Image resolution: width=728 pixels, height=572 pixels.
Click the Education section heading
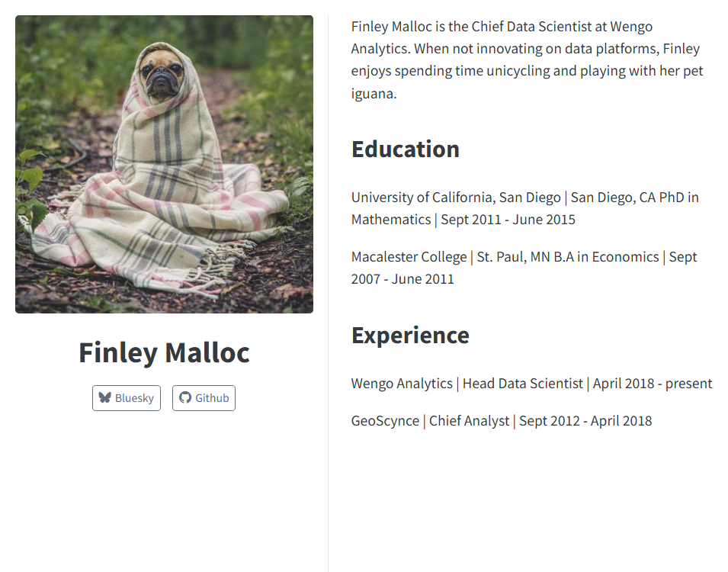(406, 149)
